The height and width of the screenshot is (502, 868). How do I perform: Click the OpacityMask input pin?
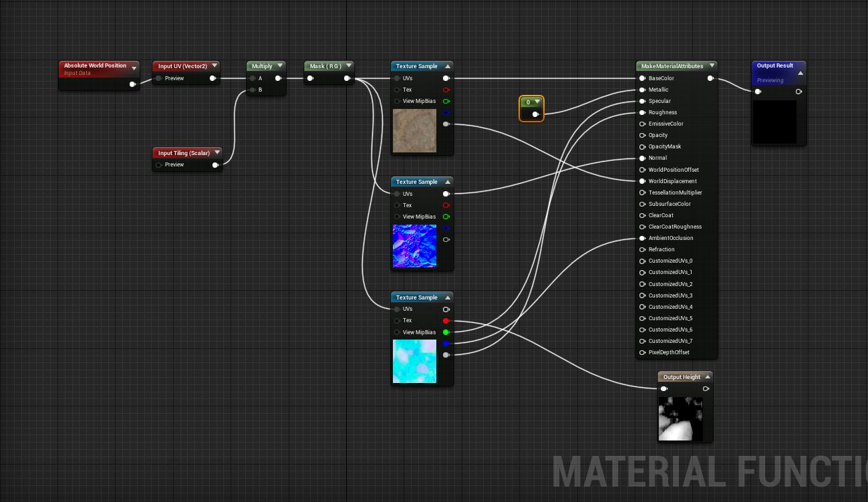[642, 146]
